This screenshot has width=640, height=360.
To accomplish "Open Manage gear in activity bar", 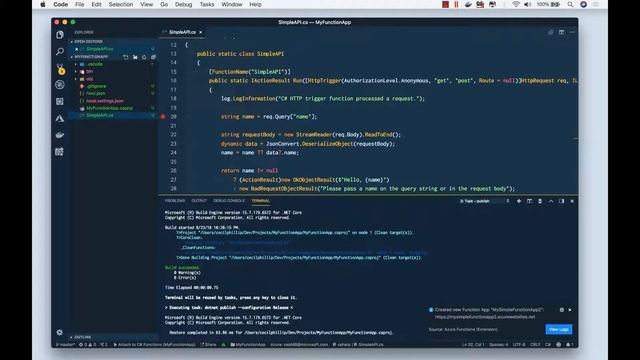I will [60, 332].
